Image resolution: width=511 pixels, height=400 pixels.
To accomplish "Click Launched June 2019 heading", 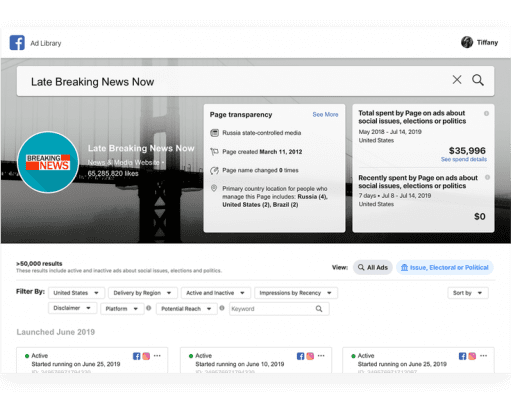I will 56,332.
